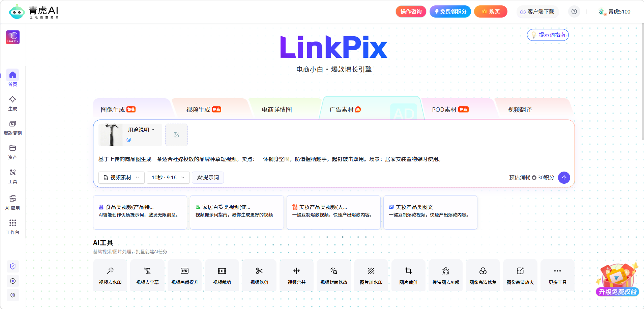
Task: Click the 升级免费权益 promotion banner
Action: coord(617,280)
